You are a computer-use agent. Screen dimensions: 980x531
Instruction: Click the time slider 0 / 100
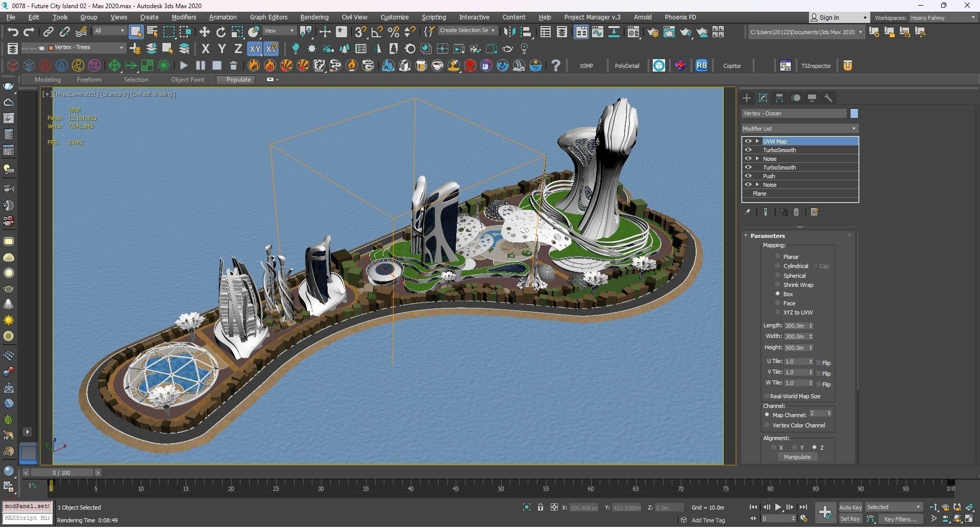[62, 473]
